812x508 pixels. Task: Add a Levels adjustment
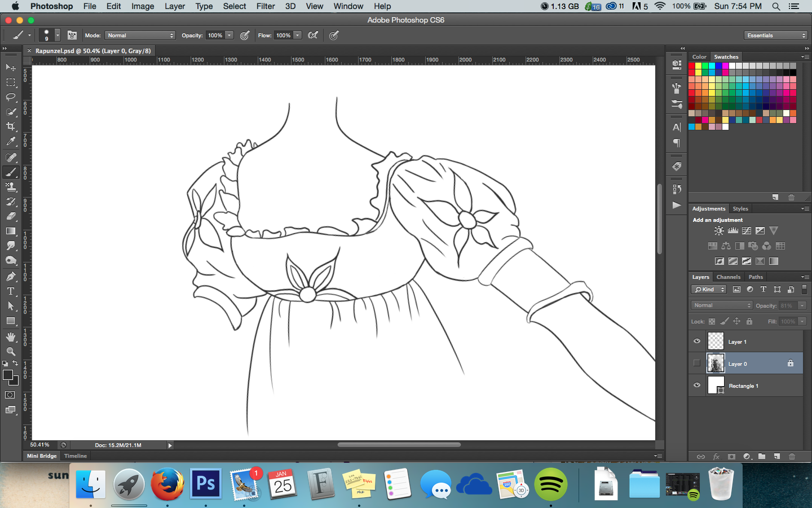pyautogui.click(x=733, y=231)
